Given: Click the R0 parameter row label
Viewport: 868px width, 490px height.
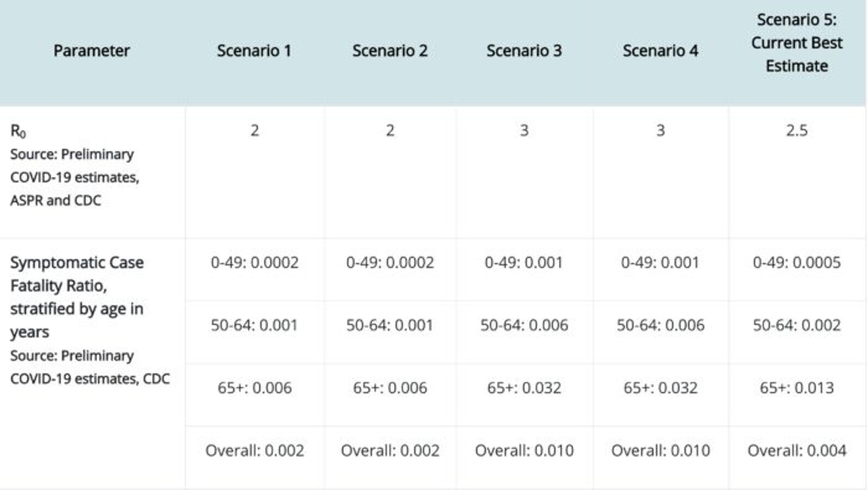Looking at the screenshot, I should [x=19, y=131].
